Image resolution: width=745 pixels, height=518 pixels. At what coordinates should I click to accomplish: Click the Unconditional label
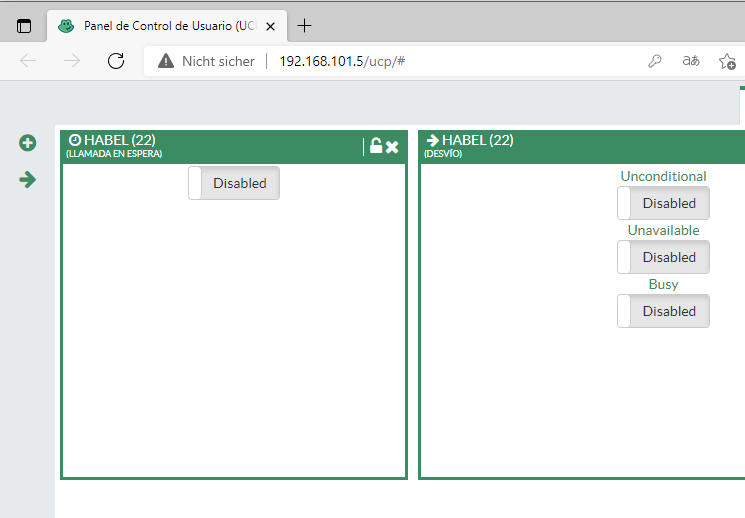click(663, 176)
